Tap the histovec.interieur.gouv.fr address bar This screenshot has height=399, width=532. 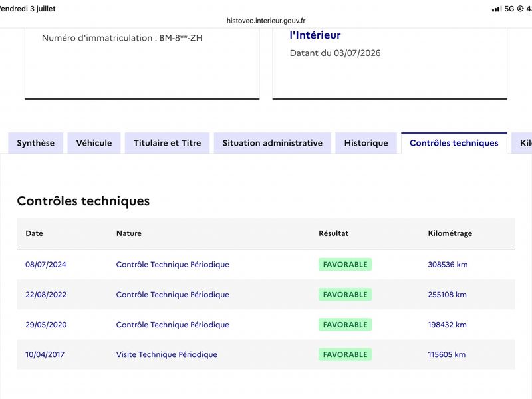(x=266, y=21)
